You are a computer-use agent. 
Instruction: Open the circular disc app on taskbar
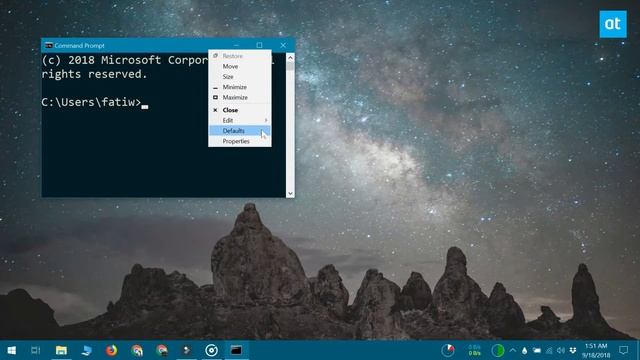click(211, 350)
